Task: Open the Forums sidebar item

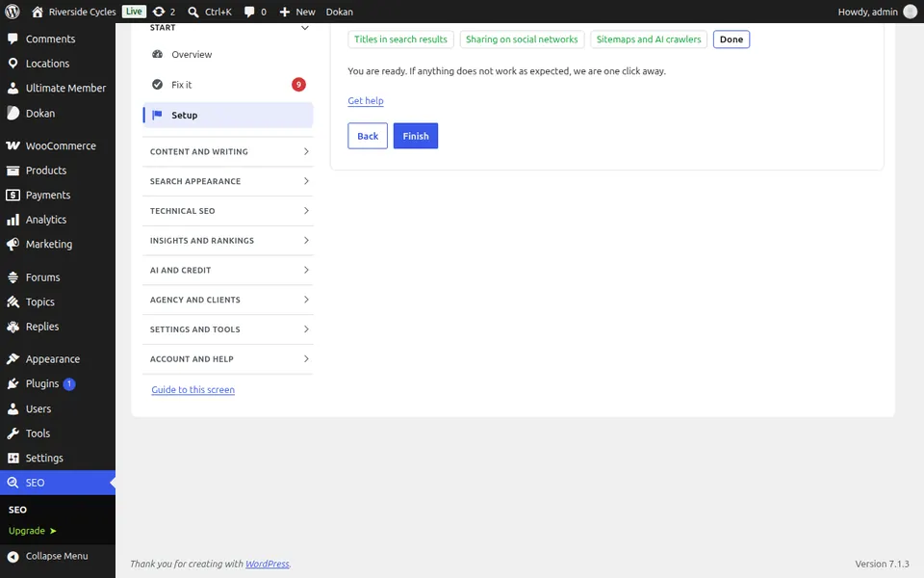Action: tap(58, 277)
